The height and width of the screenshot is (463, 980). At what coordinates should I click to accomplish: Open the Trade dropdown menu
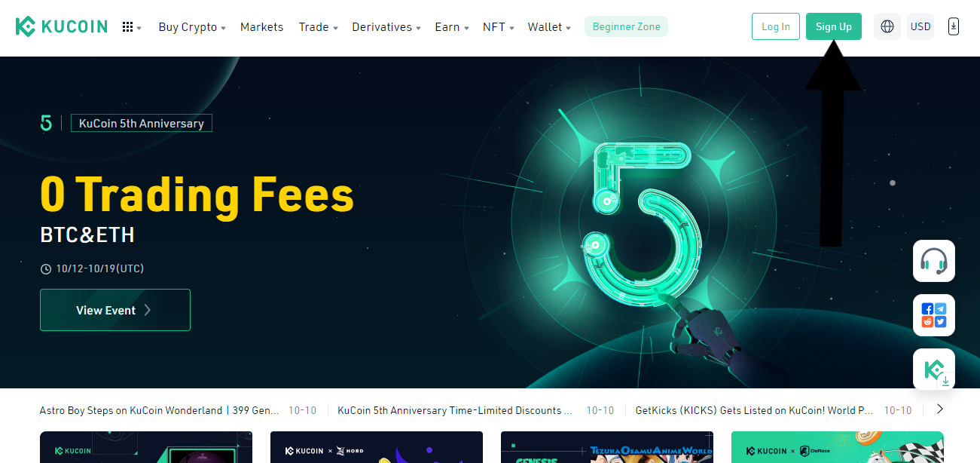point(318,27)
